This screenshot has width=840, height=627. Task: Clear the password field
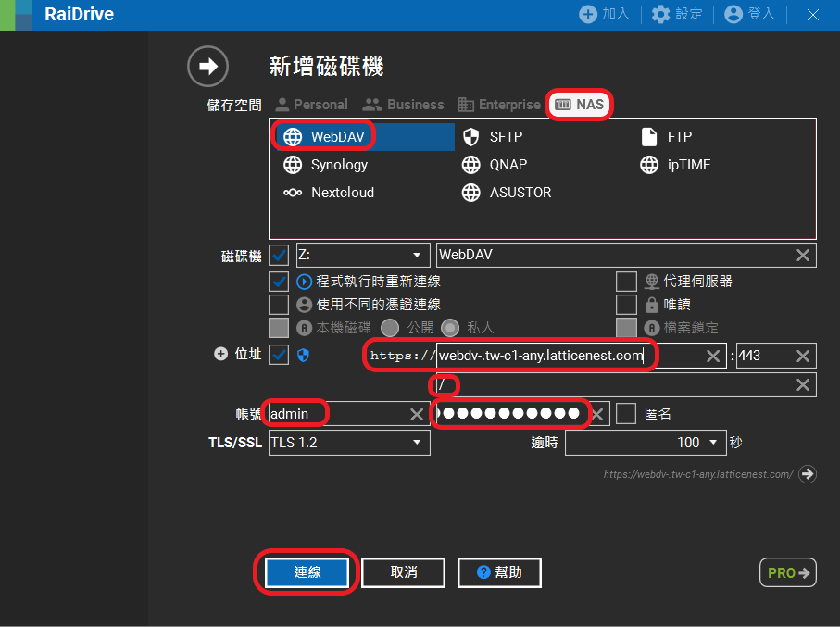598,414
